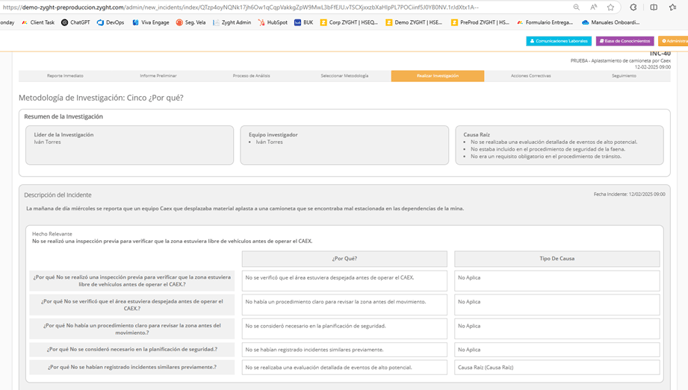Open the Read Aloud icon in address bar
This screenshot has width=688, height=390.
pos(593,7)
